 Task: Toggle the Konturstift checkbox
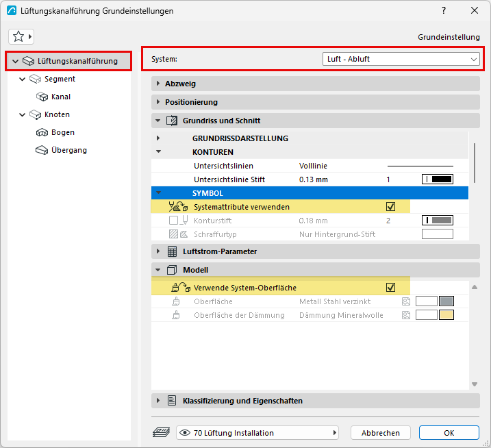click(173, 221)
